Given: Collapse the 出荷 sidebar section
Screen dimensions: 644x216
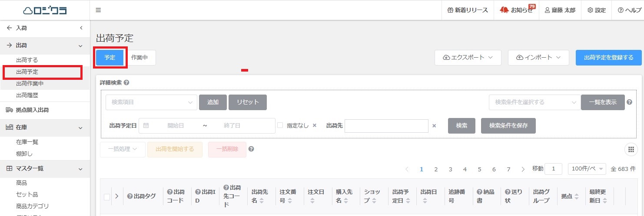Looking at the screenshot, I should pos(80,46).
